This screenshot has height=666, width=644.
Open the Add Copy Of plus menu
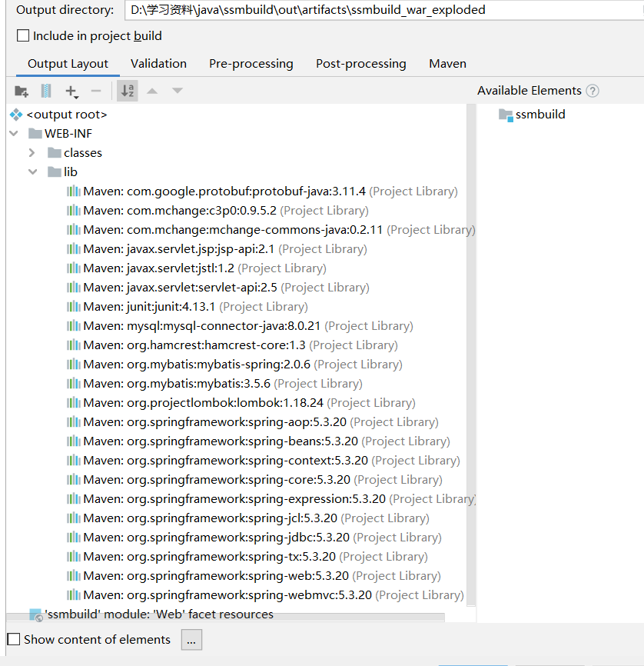[x=71, y=92]
